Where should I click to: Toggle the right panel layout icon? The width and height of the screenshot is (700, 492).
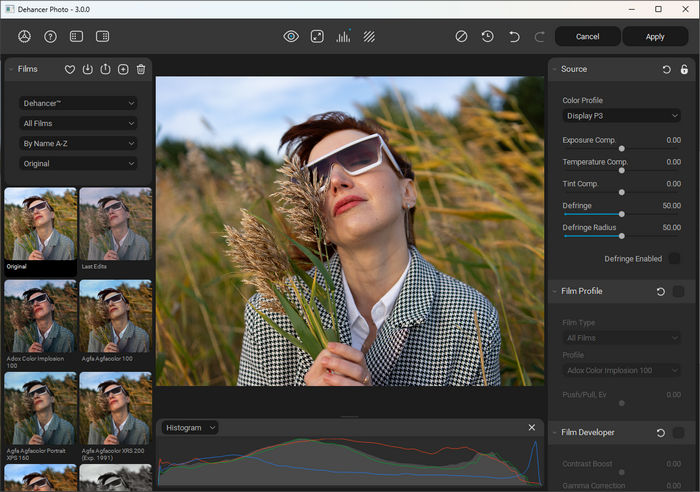[x=103, y=37]
